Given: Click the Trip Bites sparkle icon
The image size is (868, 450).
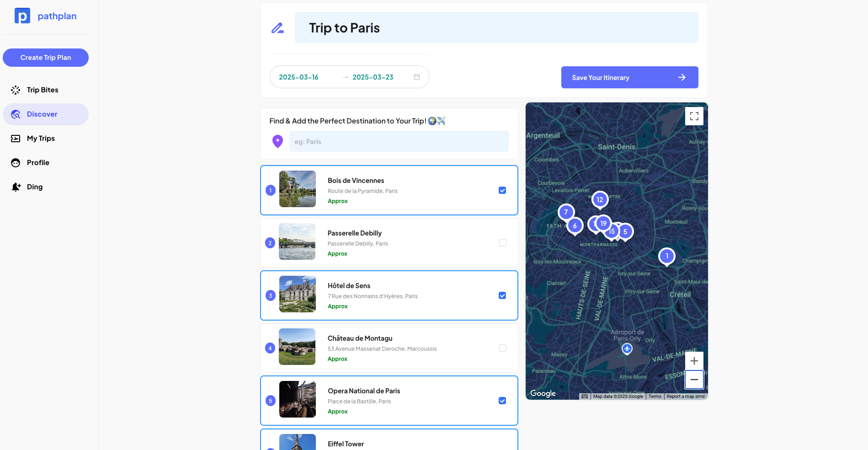Looking at the screenshot, I should click(16, 90).
